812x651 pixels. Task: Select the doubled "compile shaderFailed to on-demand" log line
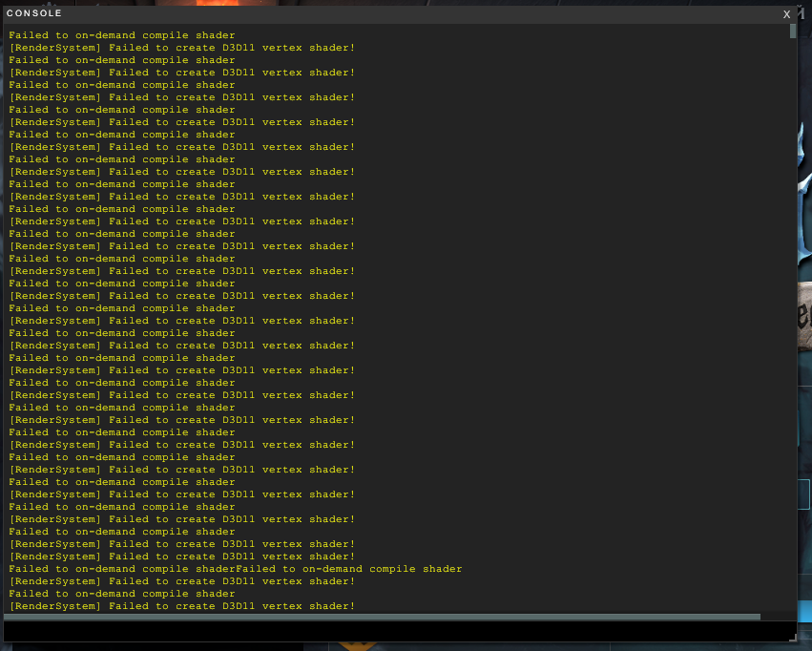pos(235,569)
